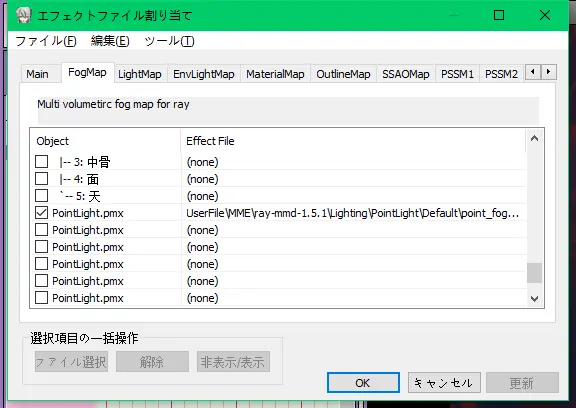
Task: Select the (none) entry for 4: 面
Action: (202, 179)
